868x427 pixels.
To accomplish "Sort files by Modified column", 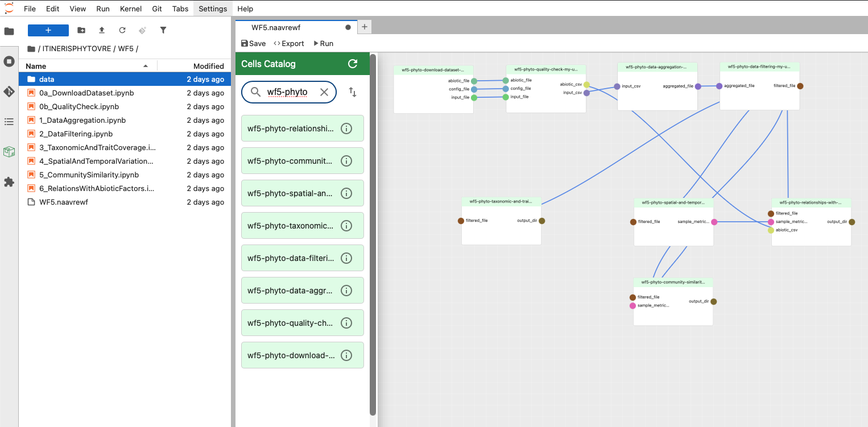I will click(208, 66).
